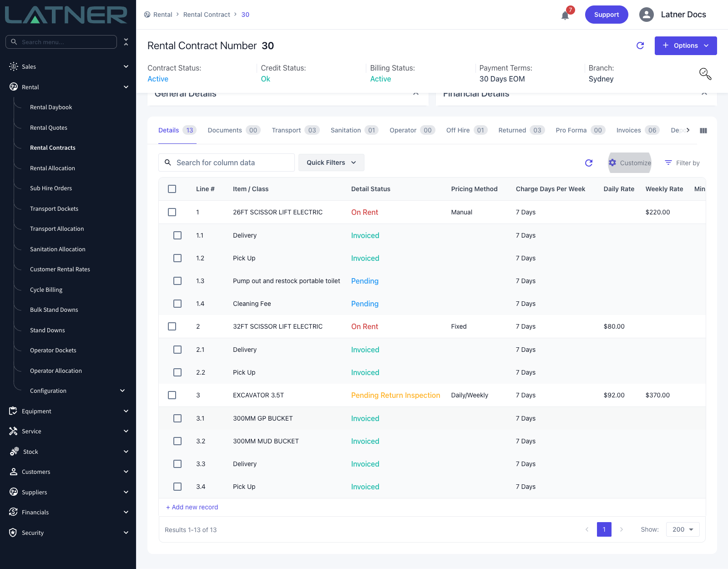
Task: Select line 1 26FT Scissor Lift checkbox
Action: click(172, 212)
